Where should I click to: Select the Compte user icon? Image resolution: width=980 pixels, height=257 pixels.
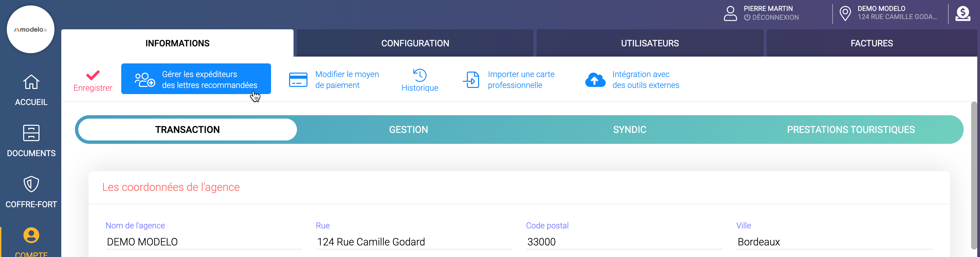31,235
